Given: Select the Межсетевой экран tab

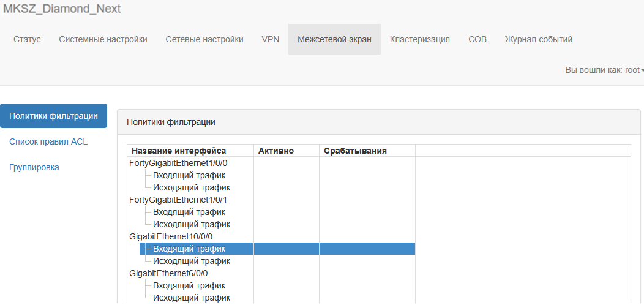Looking at the screenshot, I should [x=334, y=39].
